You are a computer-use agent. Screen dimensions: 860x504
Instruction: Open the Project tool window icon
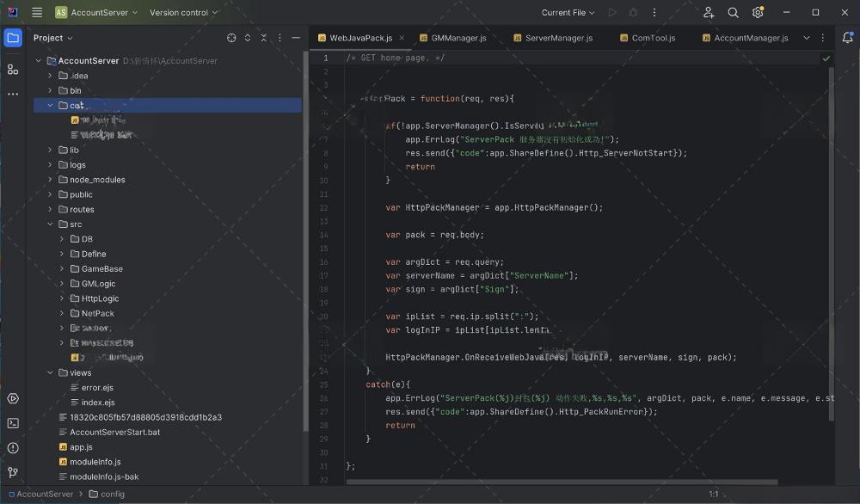coord(13,38)
